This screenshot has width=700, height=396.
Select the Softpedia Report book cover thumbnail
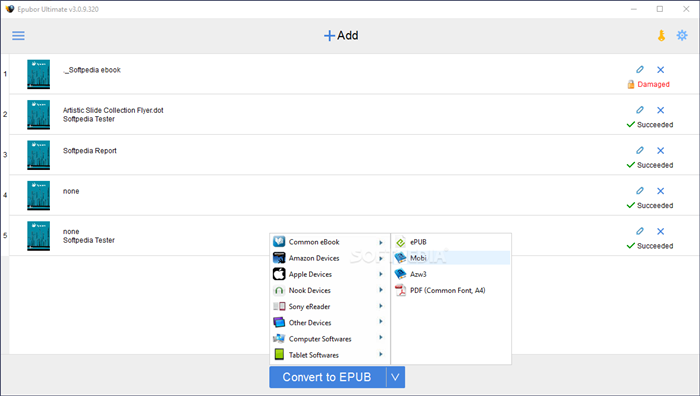click(x=38, y=155)
